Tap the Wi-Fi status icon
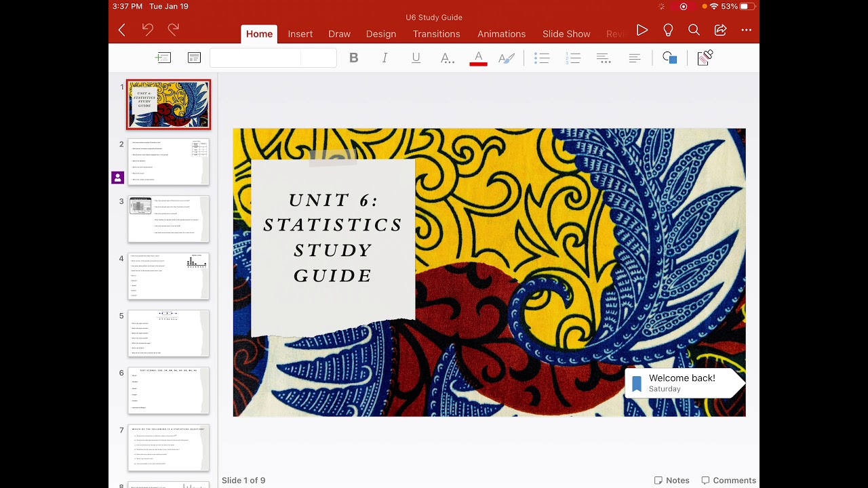Image resolution: width=868 pixels, height=488 pixels. 714,6
